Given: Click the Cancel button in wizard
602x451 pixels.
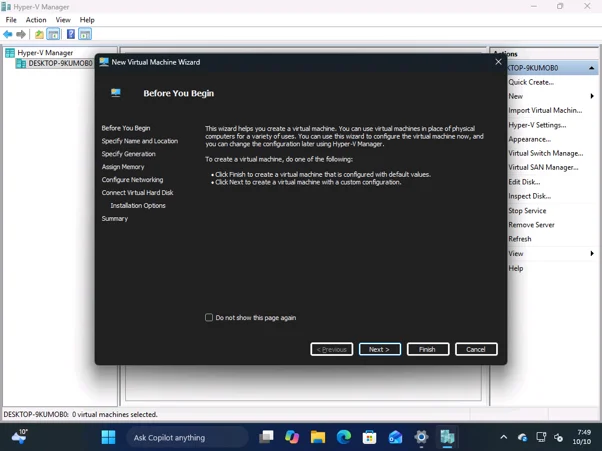Looking at the screenshot, I should coord(476,349).
